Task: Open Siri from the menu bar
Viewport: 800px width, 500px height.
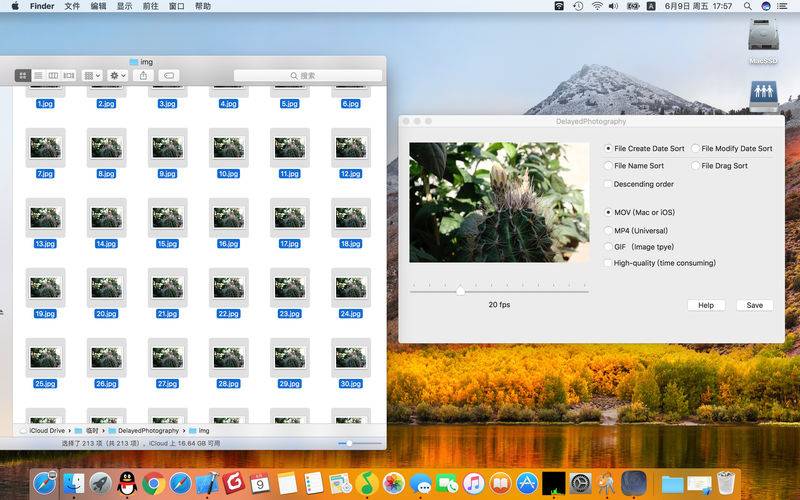Action: pyautogui.click(x=765, y=6)
